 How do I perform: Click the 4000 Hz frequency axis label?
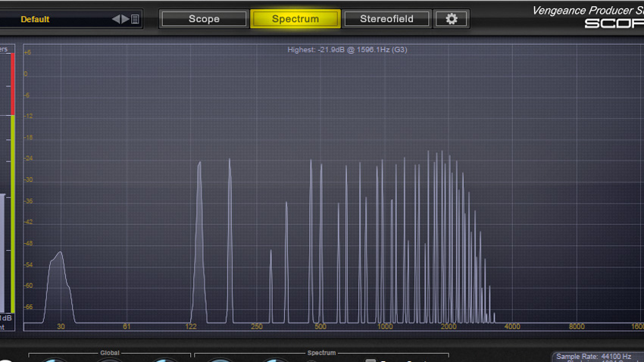[512, 326]
